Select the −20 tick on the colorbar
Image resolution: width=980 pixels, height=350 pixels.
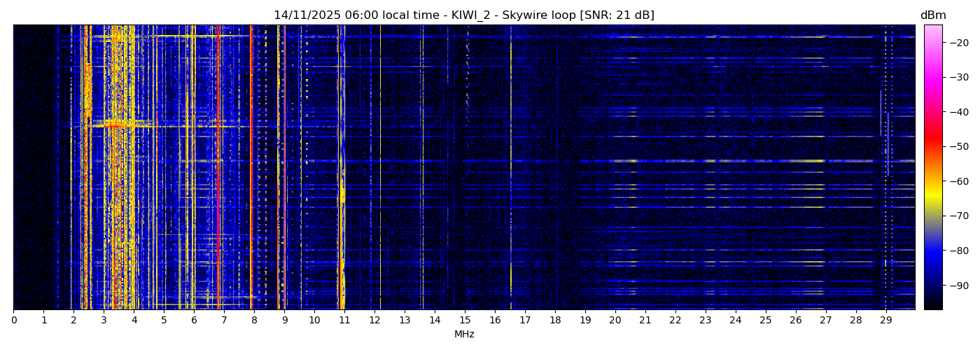(x=956, y=43)
